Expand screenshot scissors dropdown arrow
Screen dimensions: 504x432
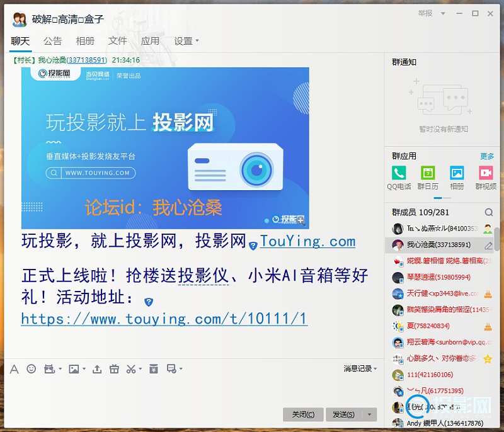pos(140,369)
